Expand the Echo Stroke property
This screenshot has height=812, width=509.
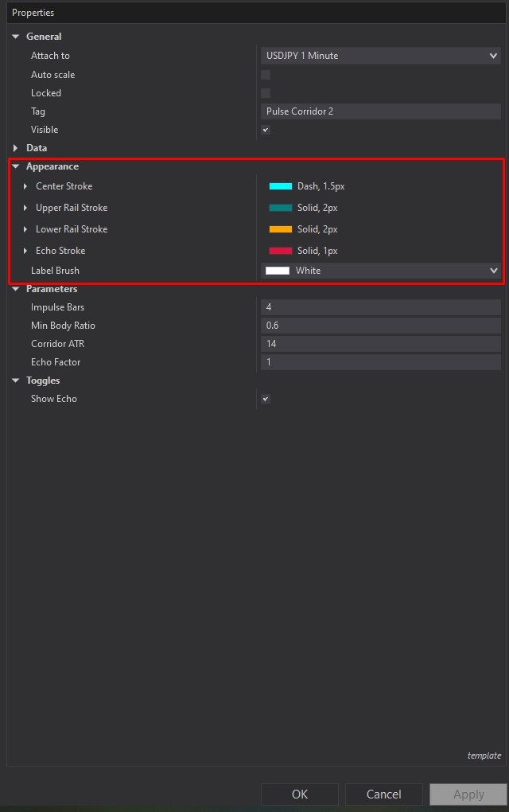25,251
